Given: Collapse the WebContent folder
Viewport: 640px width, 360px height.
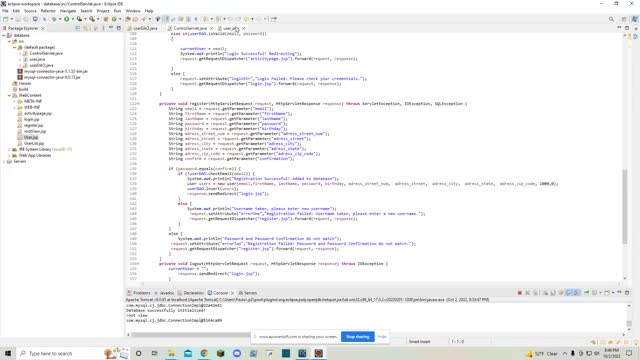Looking at the screenshot, I should click(9, 95).
